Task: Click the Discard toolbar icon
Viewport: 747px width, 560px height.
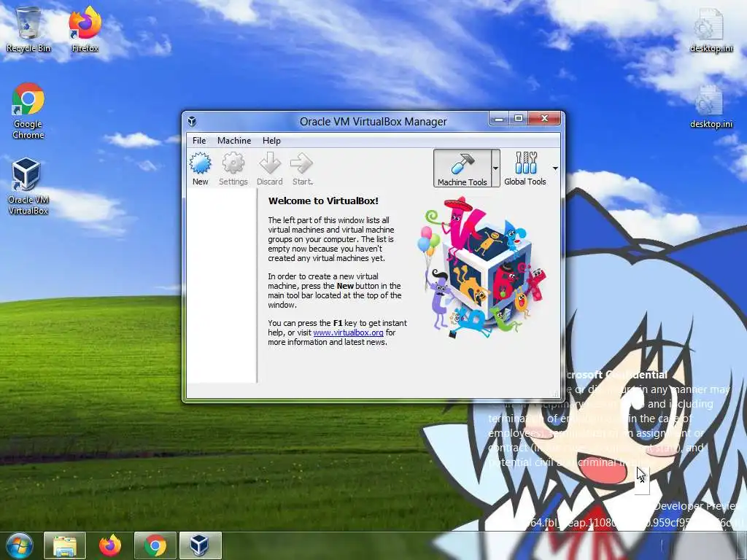Action: [270, 168]
